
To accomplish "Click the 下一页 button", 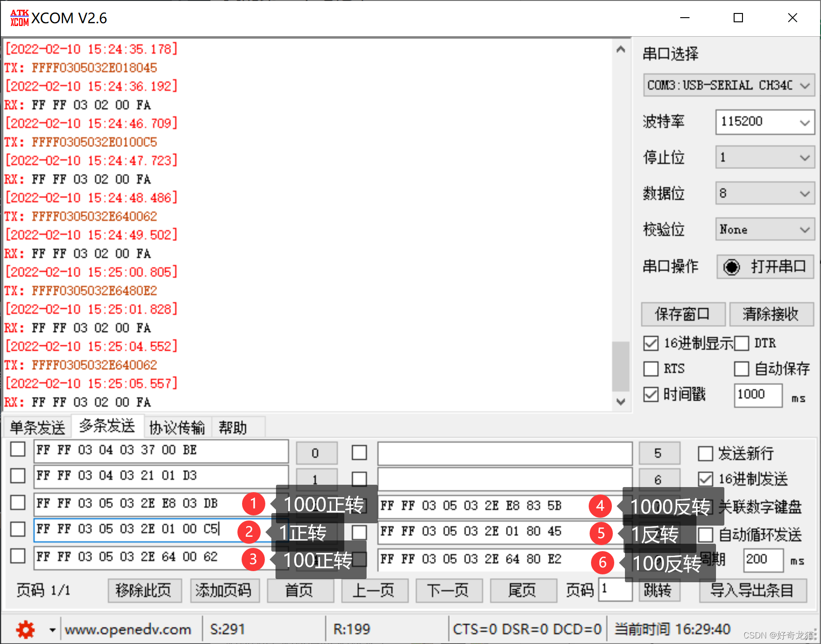I will tap(449, 591).
